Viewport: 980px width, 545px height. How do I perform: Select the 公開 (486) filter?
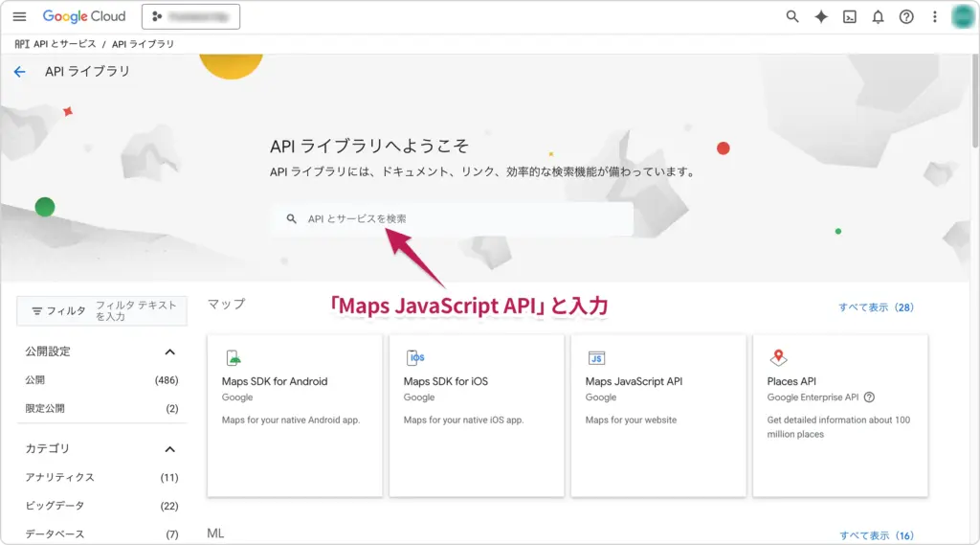point(101,380)
